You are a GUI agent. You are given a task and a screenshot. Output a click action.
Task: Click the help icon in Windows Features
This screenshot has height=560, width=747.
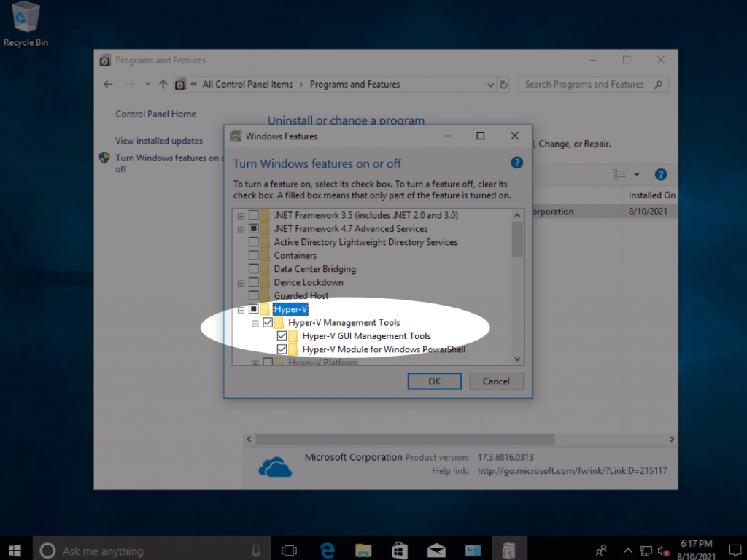[516, 163]
